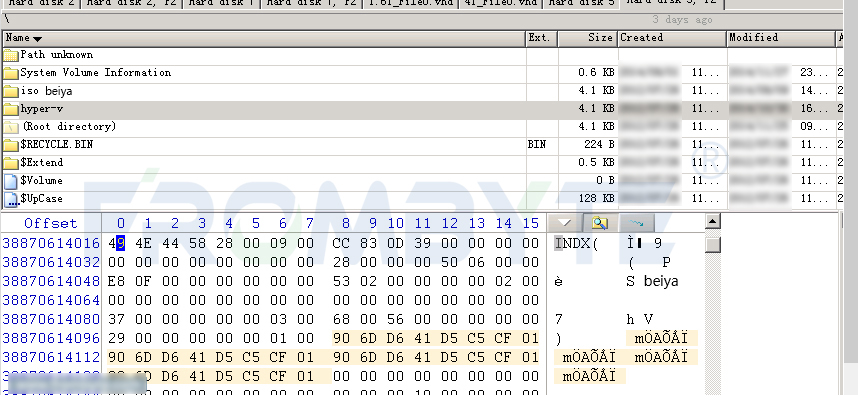Switch to the Hard disk 1 tab
The width and height of the screenshot is (858, 395).
pos(221,3)
